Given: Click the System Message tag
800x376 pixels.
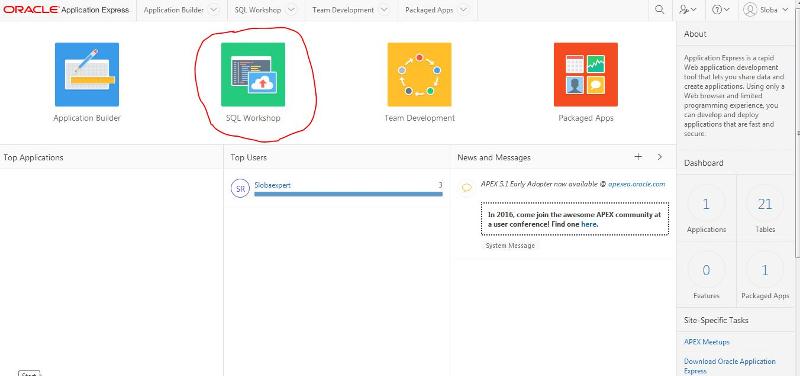Looking at the screenshot, I should [x=510, y=245].
